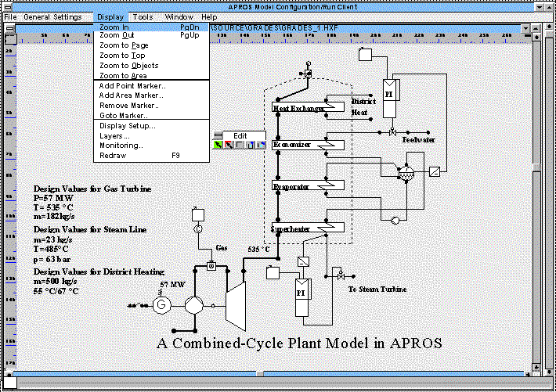The height and width of the screenshot is (392, 556).
Task: Select the Heat Exchanger block
Action: 308,107
